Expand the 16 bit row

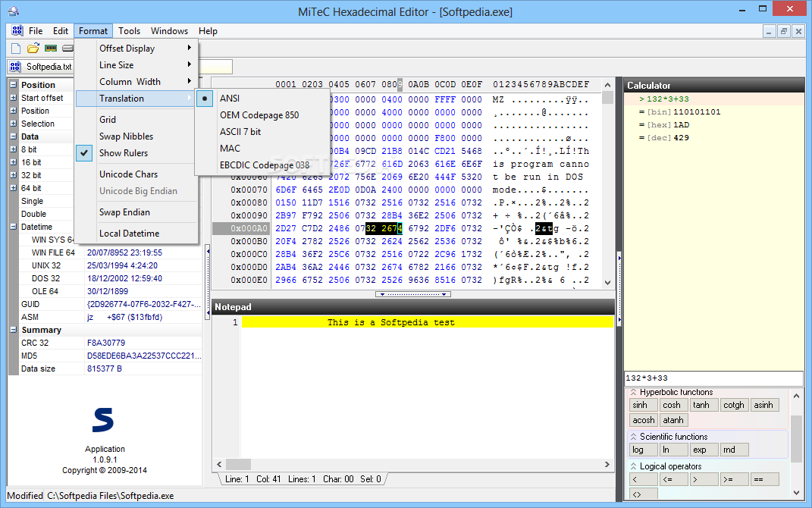pos(14,162)
